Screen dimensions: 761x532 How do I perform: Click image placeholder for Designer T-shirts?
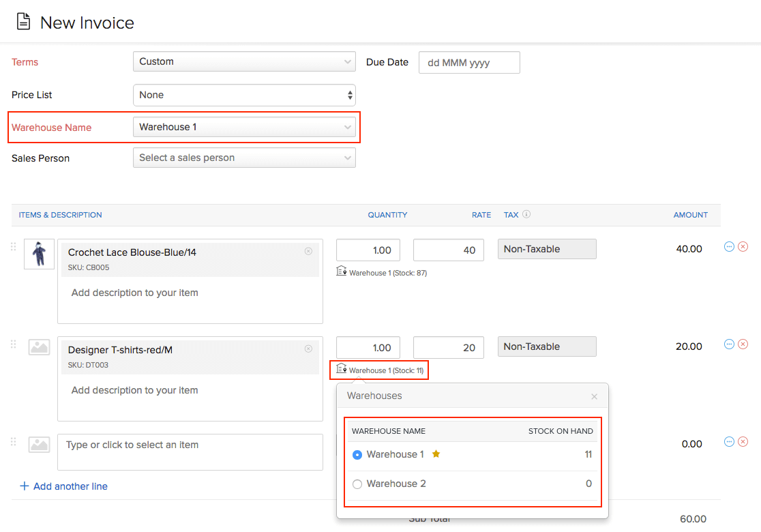pyautogui.click(x=40, y=347)
